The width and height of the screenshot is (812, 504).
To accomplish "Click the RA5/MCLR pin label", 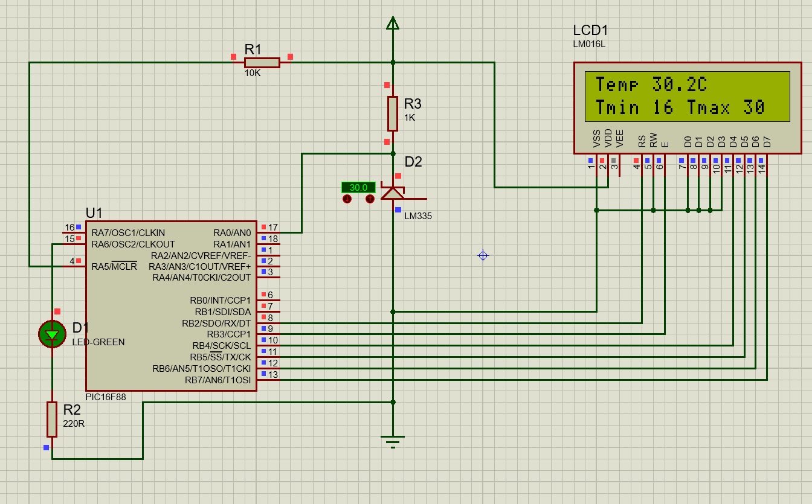I will (114, 267).
